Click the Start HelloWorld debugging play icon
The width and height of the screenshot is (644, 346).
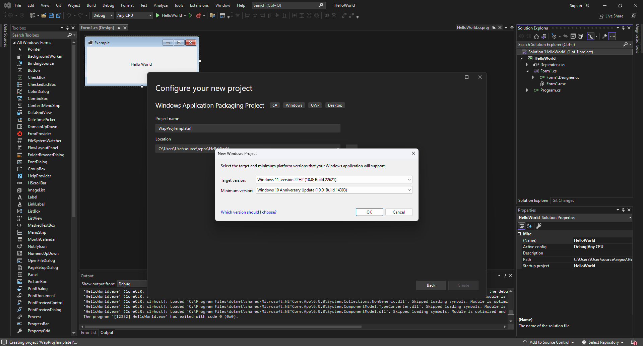157,15
